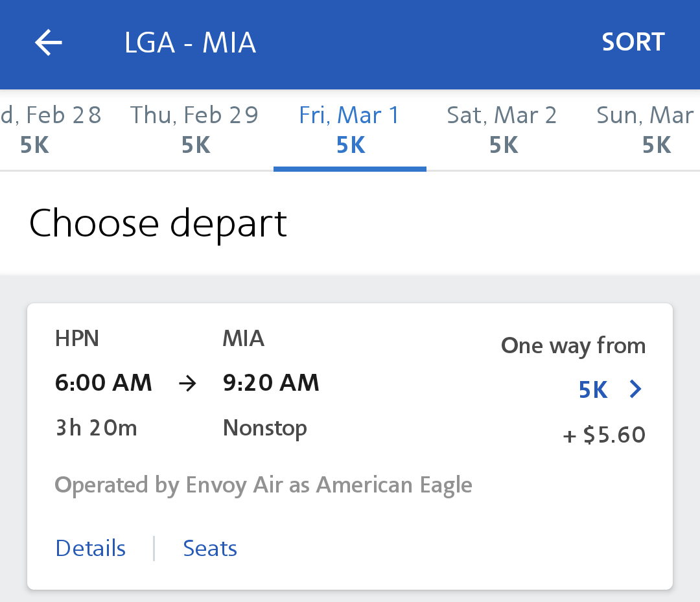
Task: Select the Fri, Mar 1 date tab
Action: pos(350,130)
